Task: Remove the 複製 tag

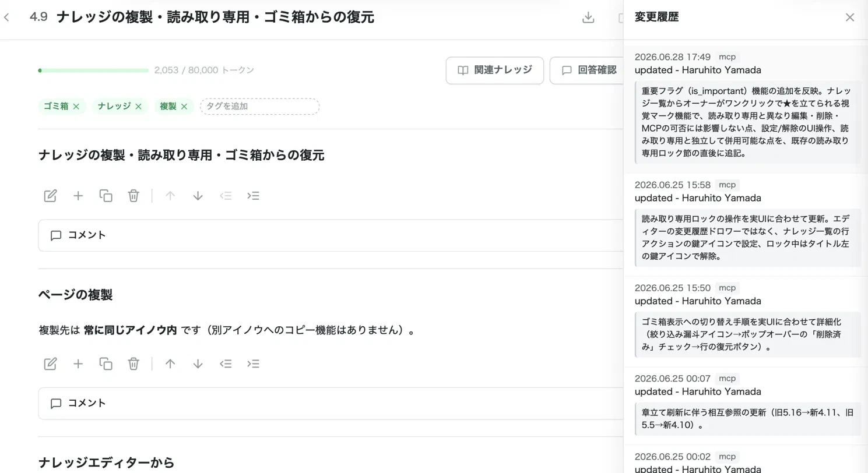Action: coord(184,107)
